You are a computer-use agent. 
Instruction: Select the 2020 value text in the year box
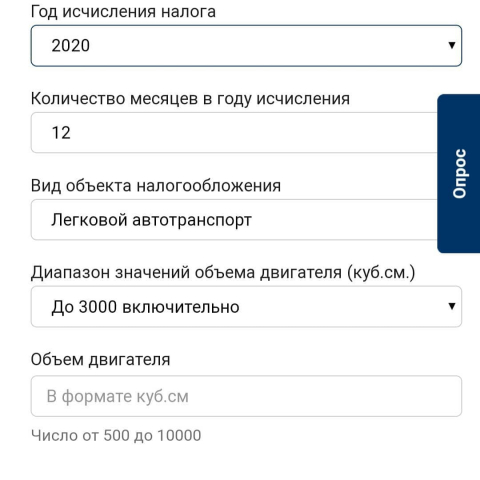coord(71,46)
